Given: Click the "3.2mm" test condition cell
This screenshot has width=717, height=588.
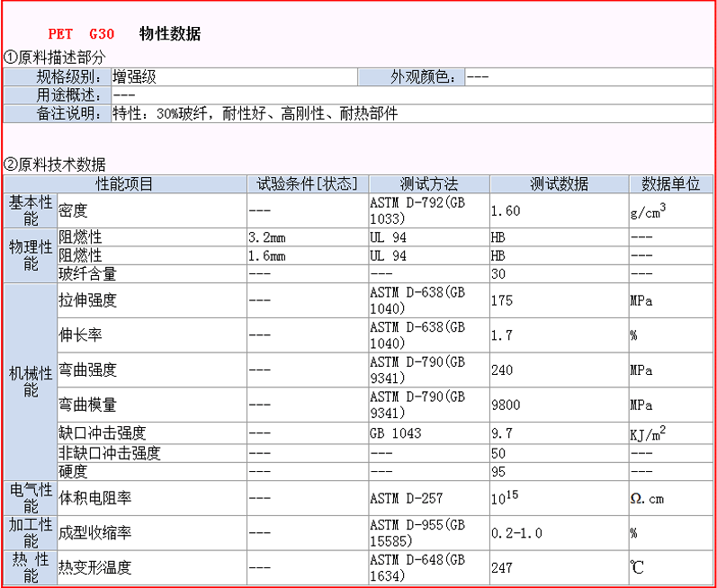Looking at the screenshot, I should pos(266,237).
